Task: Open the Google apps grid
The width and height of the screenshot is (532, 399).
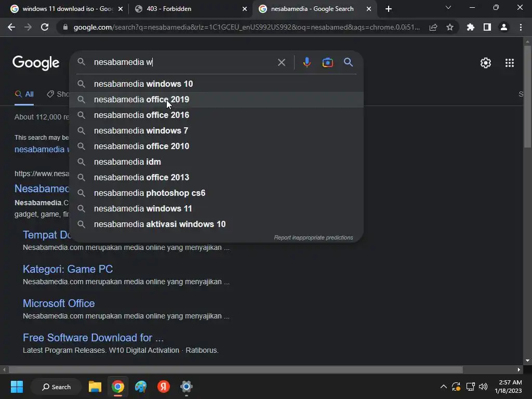Action: tap(510, 63)
